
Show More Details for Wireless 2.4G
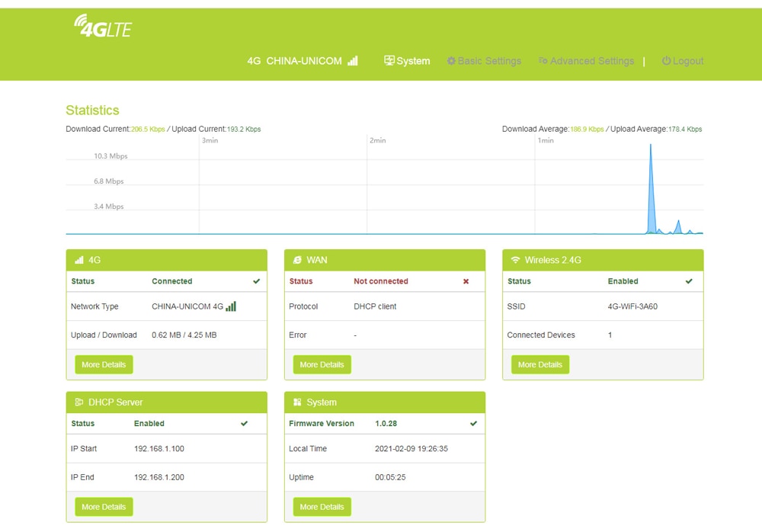(x=540, y=364)
